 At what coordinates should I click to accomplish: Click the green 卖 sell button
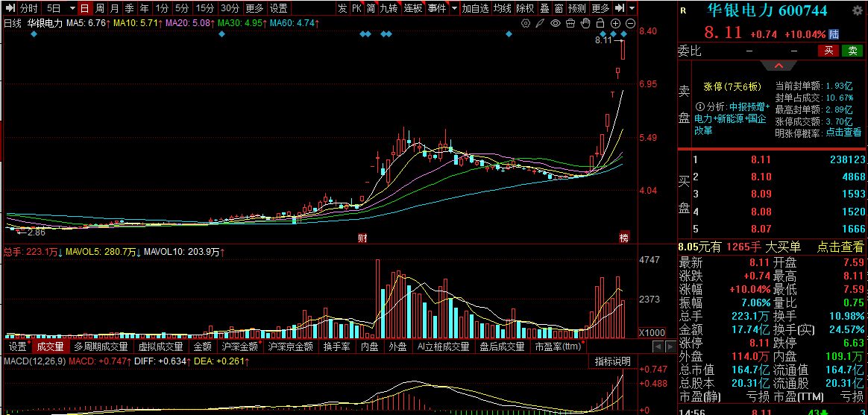coord(852,51)
